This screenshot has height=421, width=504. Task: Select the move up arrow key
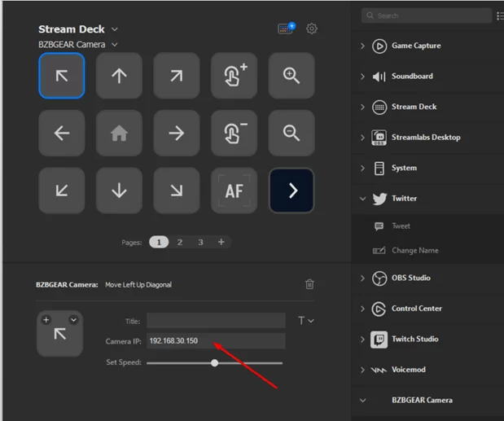[x=119, y=76]
